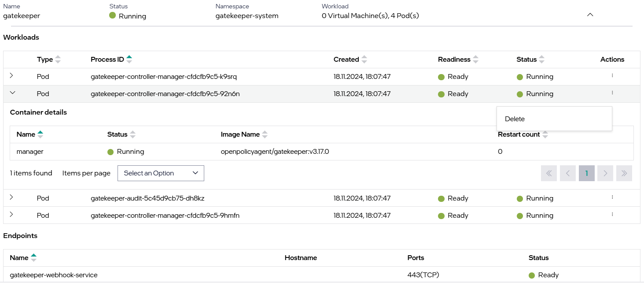644x283 pixels.
Task: Go to the first page of containers
Action: click(x=549, y=173)
